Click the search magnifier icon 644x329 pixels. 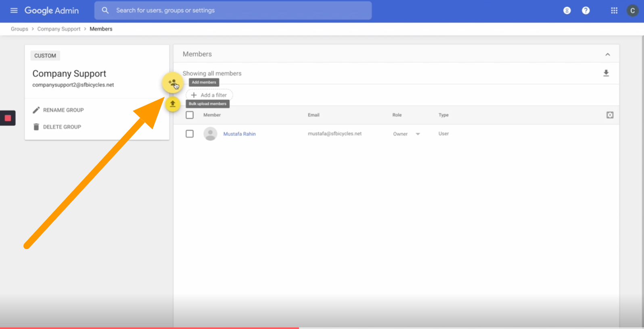[x=105, y=10]
